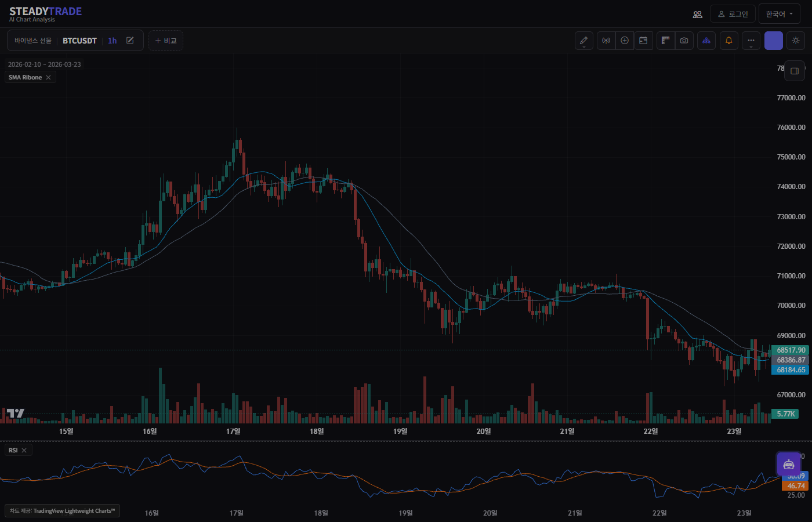Click the 17일 date label on the main chart axis
This screenshot has width=812, height=522.
click(233, 431)
